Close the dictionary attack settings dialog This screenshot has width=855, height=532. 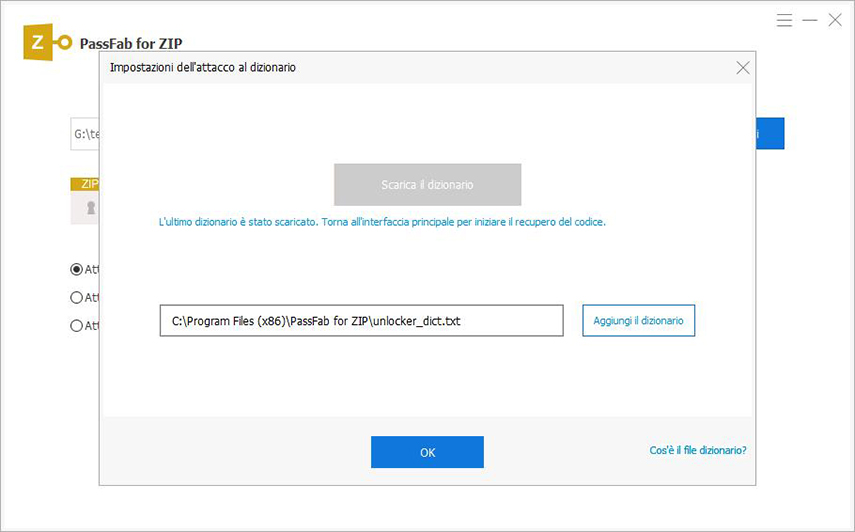(743, 68)
